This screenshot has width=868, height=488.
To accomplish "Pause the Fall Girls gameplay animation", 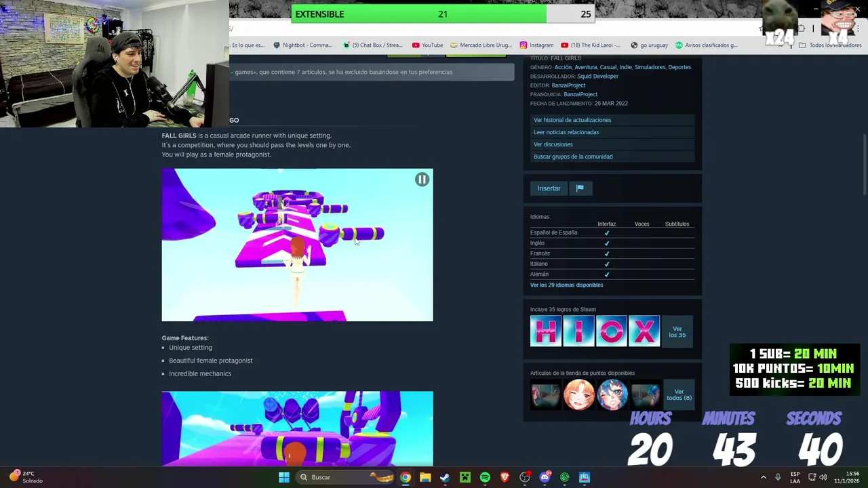I will coord(422,179).
